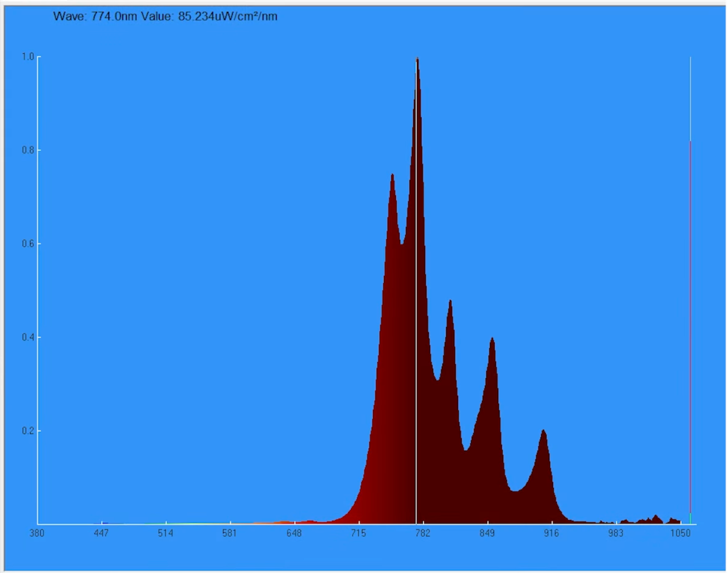This screenshot has width=728, height=573.
Task: Click the 0.4 label on the vertical axis
Action: point(28,337)
